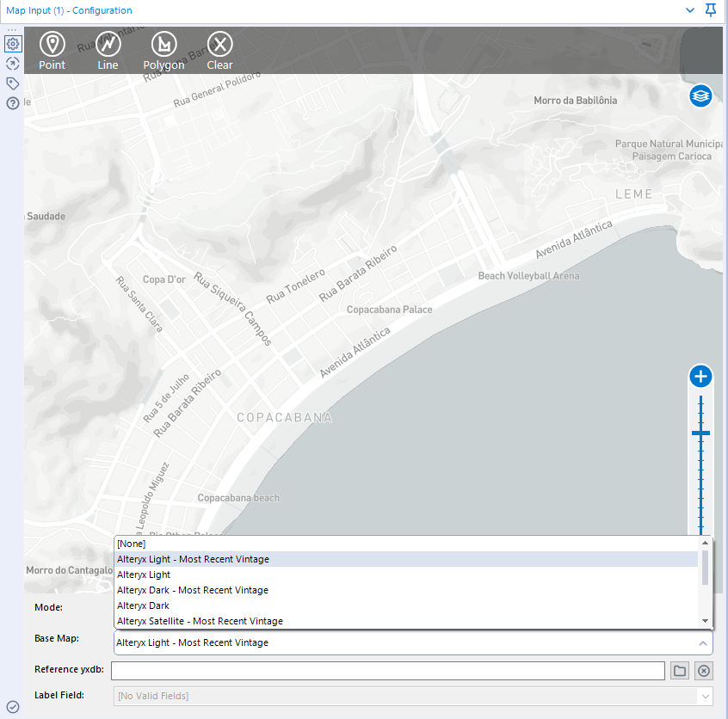Browse for a Reference yxdb file
Viewport: 728px width, 719px height.
[x=680, y=671]
